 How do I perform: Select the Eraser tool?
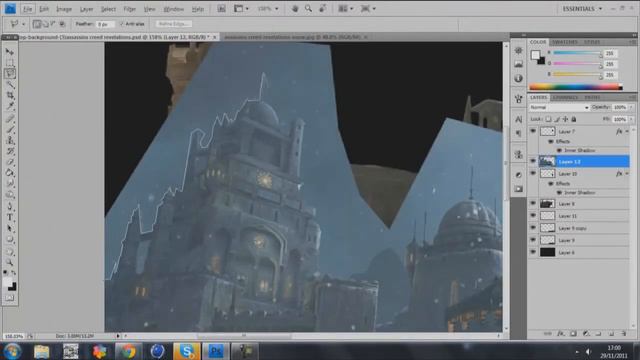point(10,162)
